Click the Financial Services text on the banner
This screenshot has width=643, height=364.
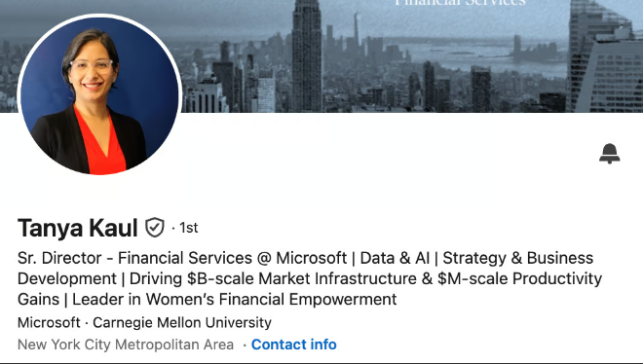coord(460,3)
